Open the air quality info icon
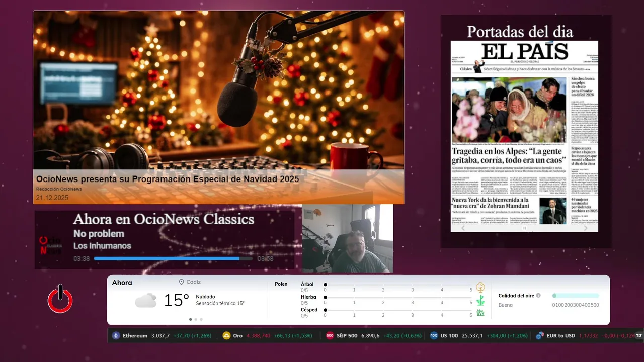644x362 pixels. pyautogui.click(x=538, y=296)
